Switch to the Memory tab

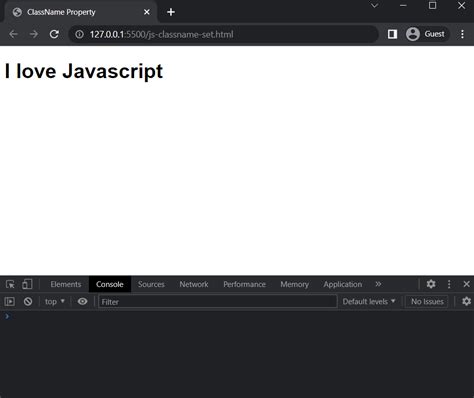[294, 284]
